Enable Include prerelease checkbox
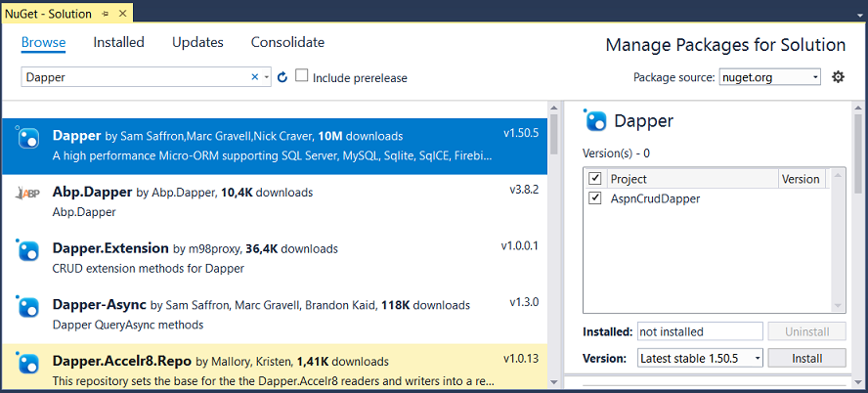868x393 pixels. pos(301,75)
